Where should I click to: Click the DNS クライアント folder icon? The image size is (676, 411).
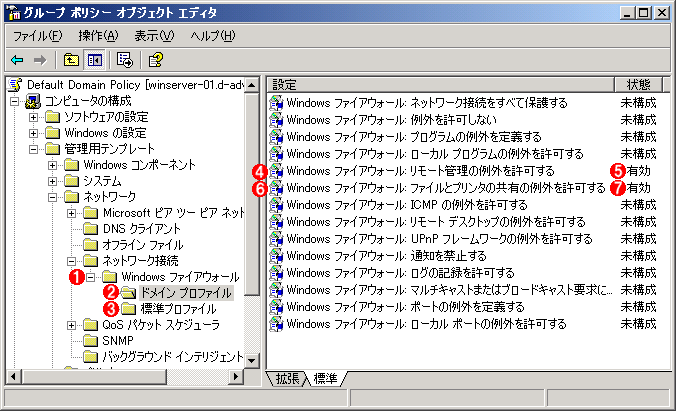click(x=91, y=229)
